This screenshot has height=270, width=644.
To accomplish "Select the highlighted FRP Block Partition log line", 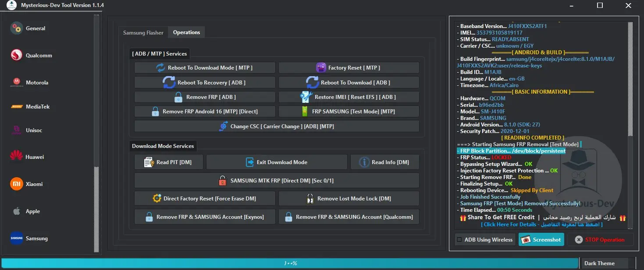I will (x=511, y=151).
